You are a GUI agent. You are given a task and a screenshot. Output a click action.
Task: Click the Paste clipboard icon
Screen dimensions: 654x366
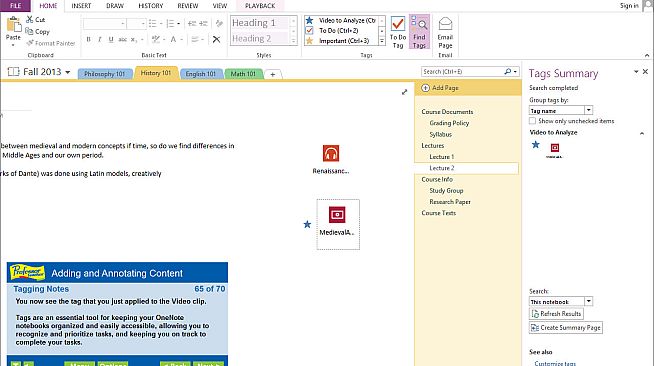click(x=13, y=25)
